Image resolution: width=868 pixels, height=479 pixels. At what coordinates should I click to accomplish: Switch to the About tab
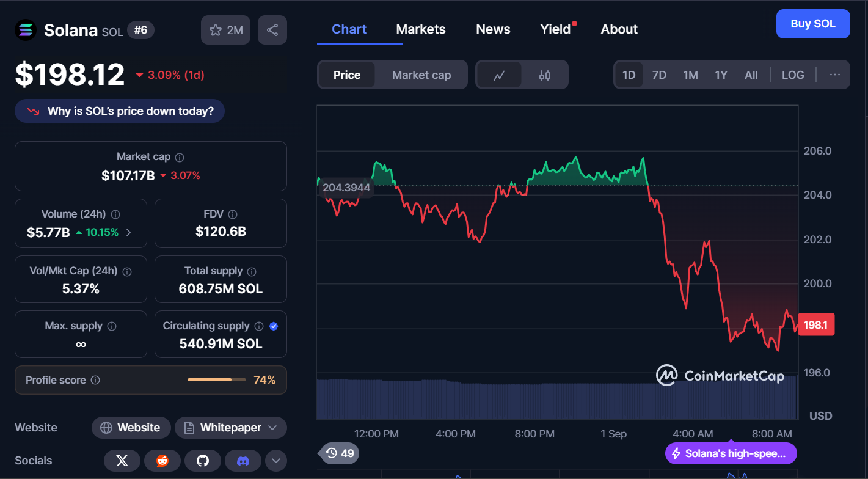[619, 29]
